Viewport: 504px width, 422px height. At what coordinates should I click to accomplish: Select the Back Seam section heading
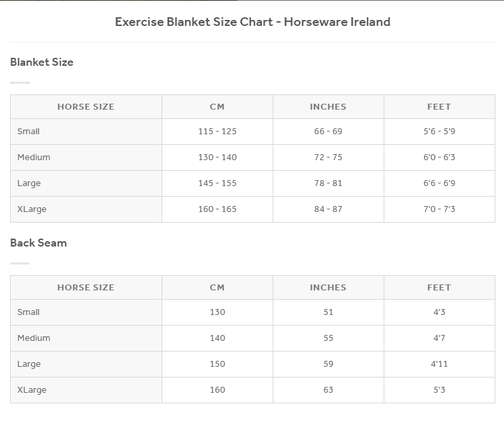click(x=39, y=243)
